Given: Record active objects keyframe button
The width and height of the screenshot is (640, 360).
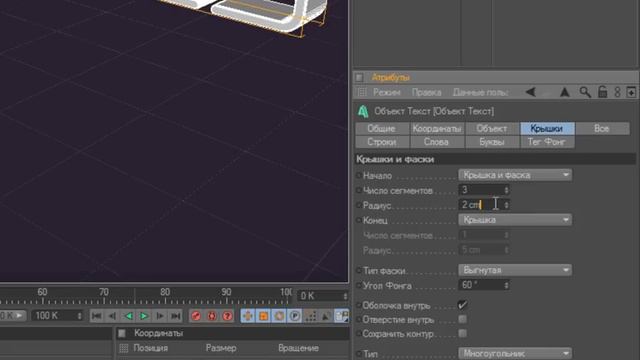Looking at the screenshot, I should 196,316.
